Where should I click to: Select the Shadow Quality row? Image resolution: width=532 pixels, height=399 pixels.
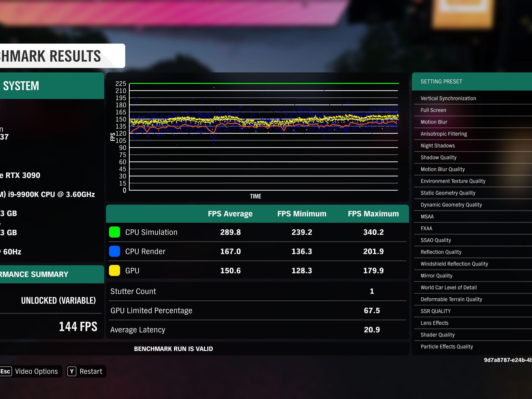point(438,158)
